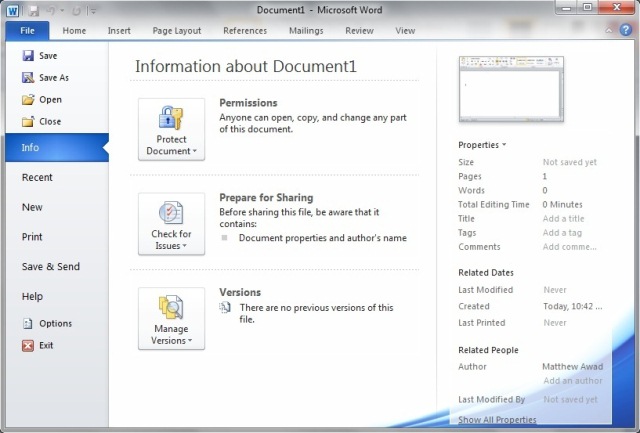Open the Help section in sidebar
Screen dimensions: 640x433
click(x=32, y=296)
